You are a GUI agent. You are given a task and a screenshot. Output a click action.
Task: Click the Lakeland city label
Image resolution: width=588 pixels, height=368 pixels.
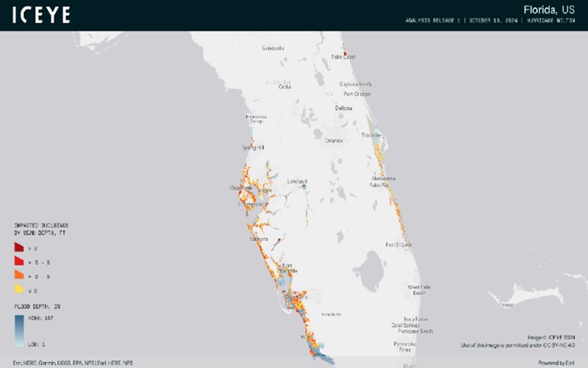[x=297, y=180]
